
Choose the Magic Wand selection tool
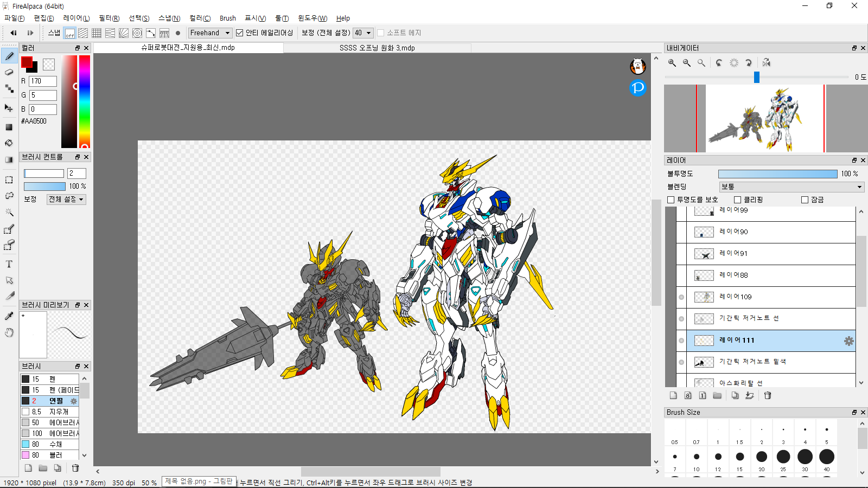pyautogui.click(x=9, y=212)
